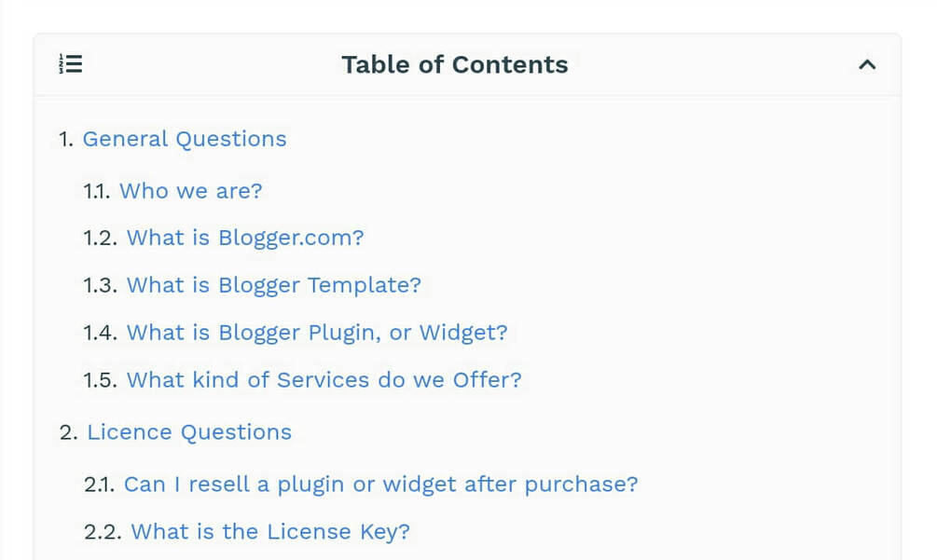
Task: Click the 2.2. number label
Action: click(103, 532)
